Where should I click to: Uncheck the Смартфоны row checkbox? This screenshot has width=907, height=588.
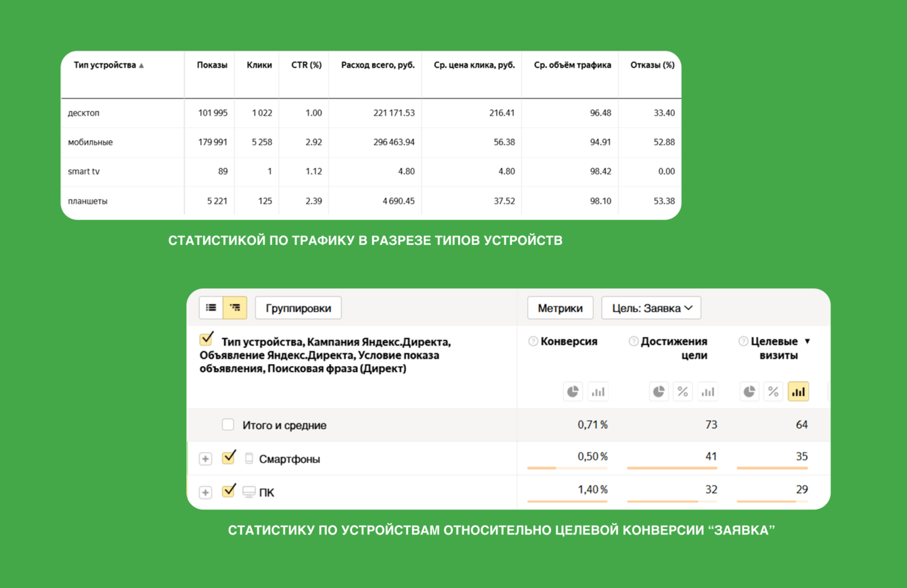(x=229, y=457)
